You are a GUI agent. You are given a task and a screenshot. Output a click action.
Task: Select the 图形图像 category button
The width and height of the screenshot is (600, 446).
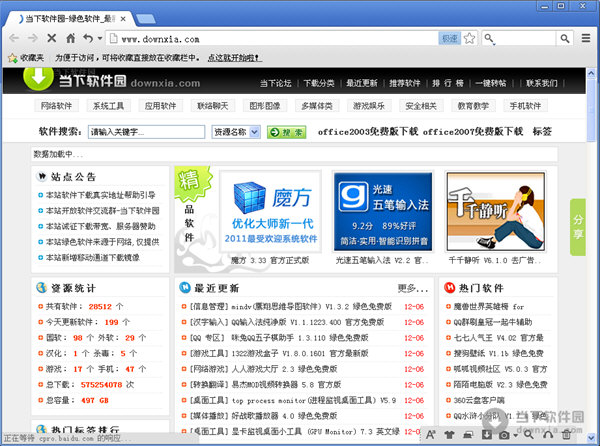click(264, 106)
